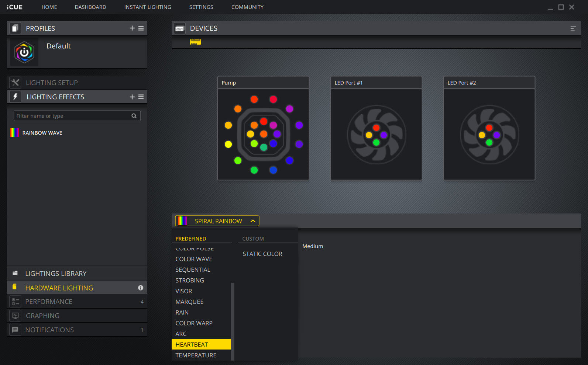This screenshot has width=588, height=365.
Task: Click the effect list scrollbar
Action: 233,321
